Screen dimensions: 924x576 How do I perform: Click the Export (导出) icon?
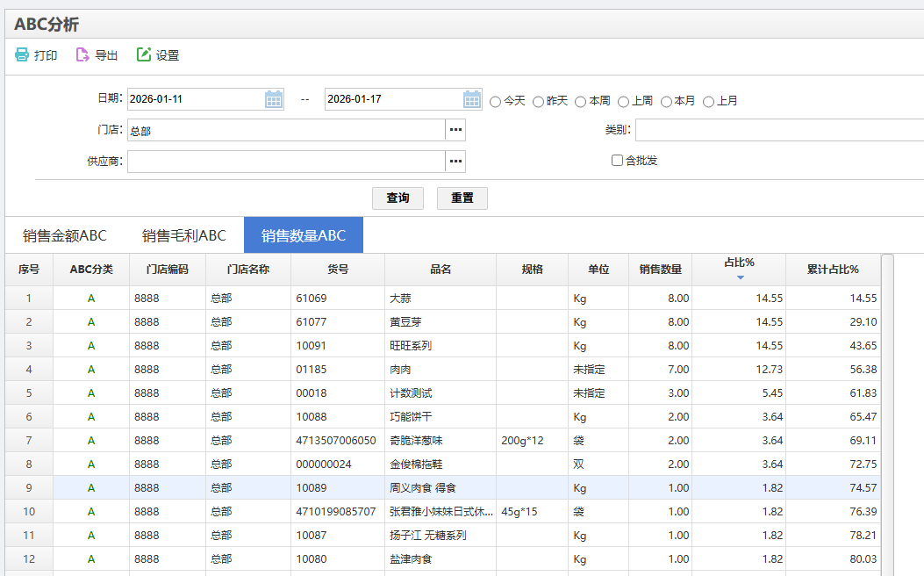(x=82, y=55)
